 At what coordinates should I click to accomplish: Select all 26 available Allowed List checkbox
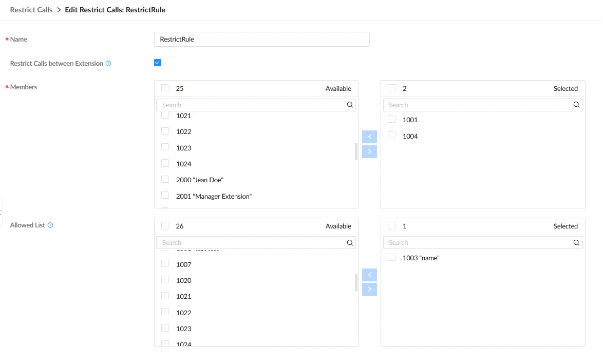(x=165, y=226)
